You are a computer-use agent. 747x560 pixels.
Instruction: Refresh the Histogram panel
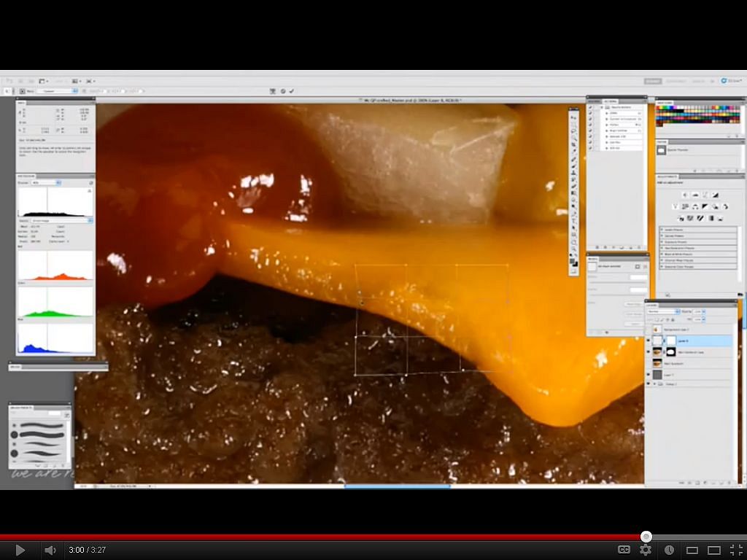tap(90, 183)
